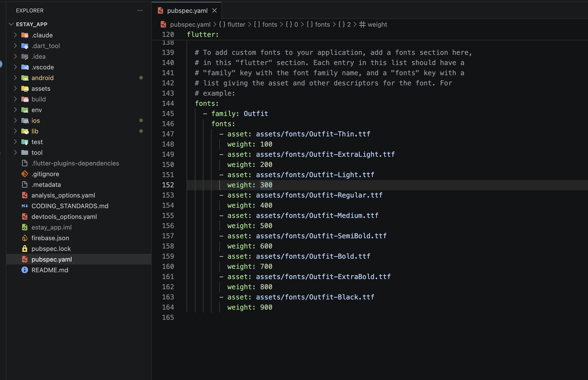The height and width of the screenshot is (380, 588).
Task: Click the Outfit-Regular.ttf asset path
Action: 319,195
